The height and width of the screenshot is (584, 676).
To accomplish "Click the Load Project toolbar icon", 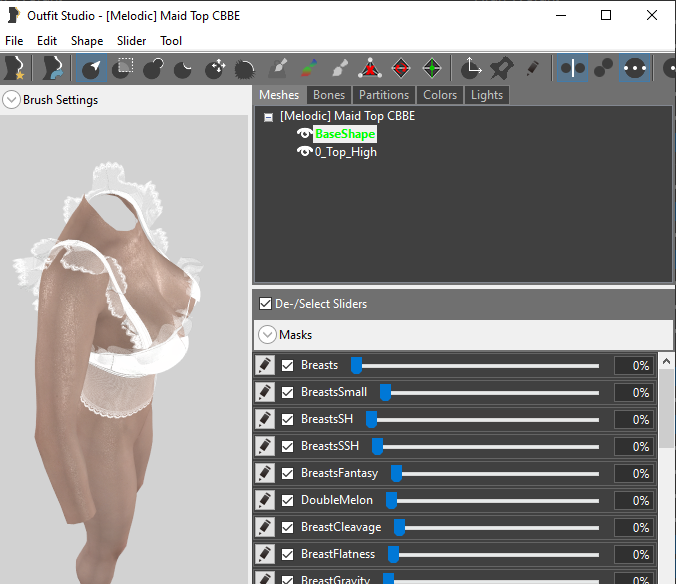I will pos(53,68).
